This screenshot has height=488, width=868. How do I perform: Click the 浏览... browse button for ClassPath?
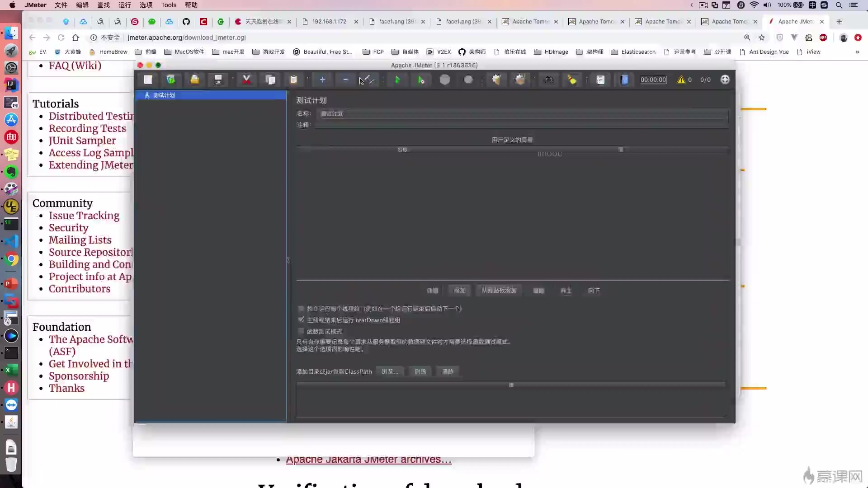point(390,371)
